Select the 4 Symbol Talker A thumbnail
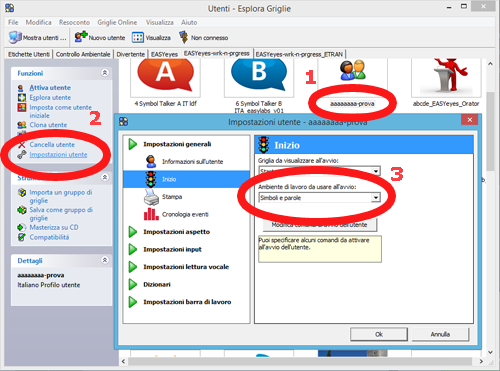Image resolution: width=500 pixels, height=371 pixels. coord(165,77)
